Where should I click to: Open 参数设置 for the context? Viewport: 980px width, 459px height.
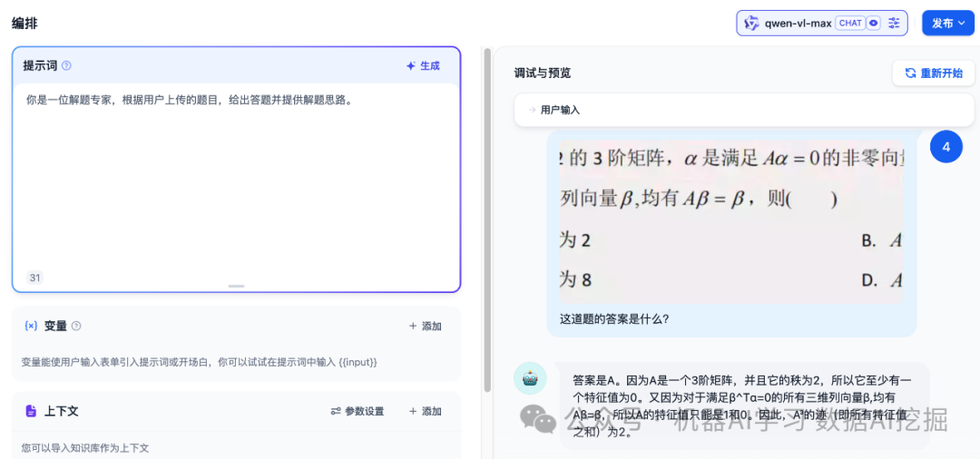[358, 411]
